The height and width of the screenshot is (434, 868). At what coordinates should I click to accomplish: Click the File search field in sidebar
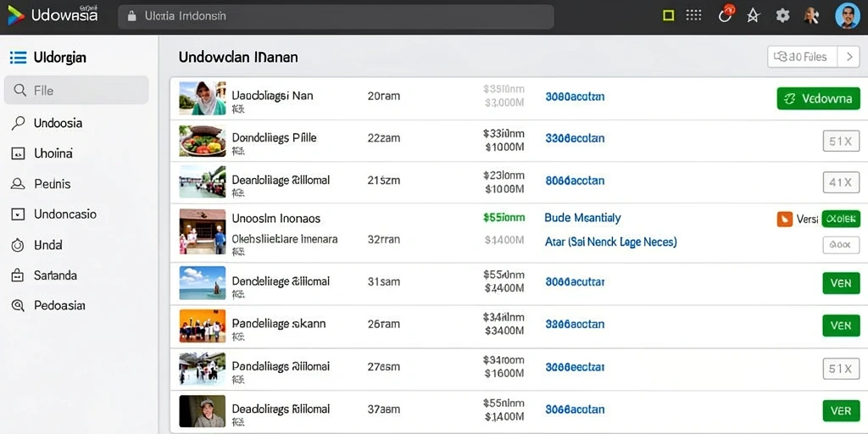point(76,90)
